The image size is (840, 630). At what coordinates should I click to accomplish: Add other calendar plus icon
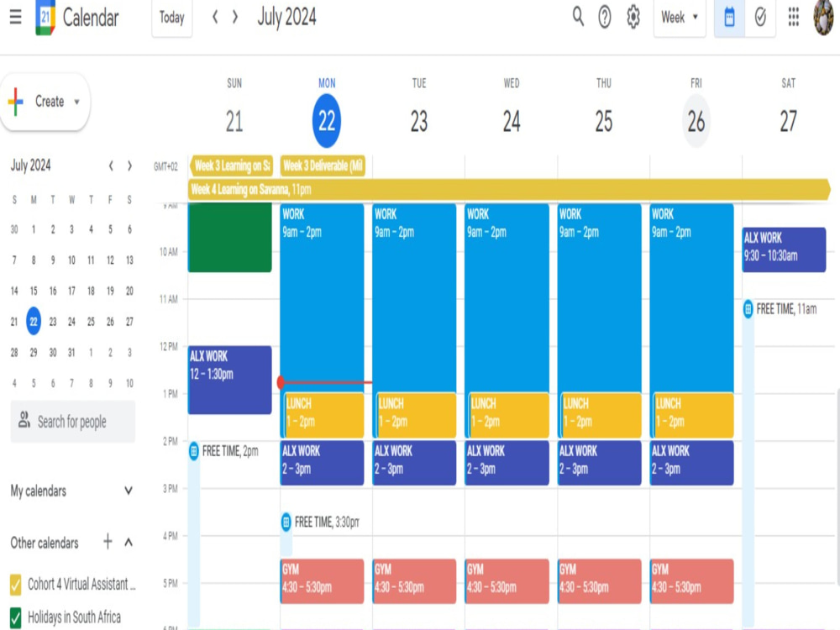(x=108, y=542)
